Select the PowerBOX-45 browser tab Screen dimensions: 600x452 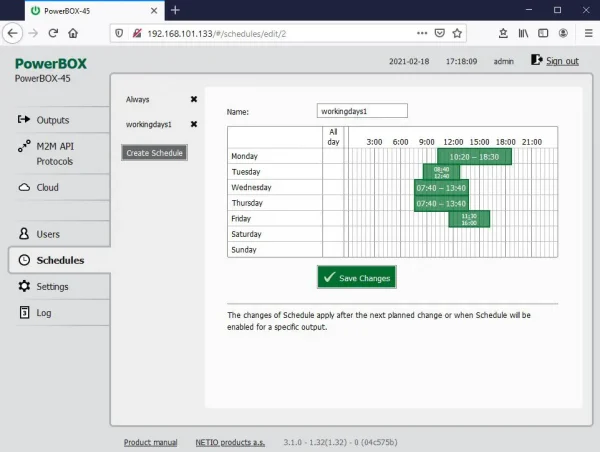point(95,11)
